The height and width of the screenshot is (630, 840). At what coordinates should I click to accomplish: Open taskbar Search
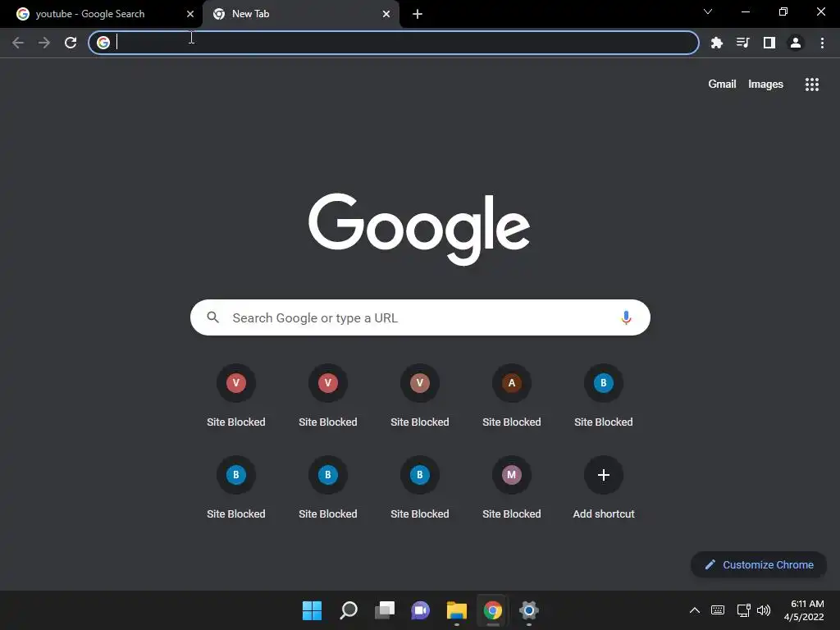[x=348, y=610]
